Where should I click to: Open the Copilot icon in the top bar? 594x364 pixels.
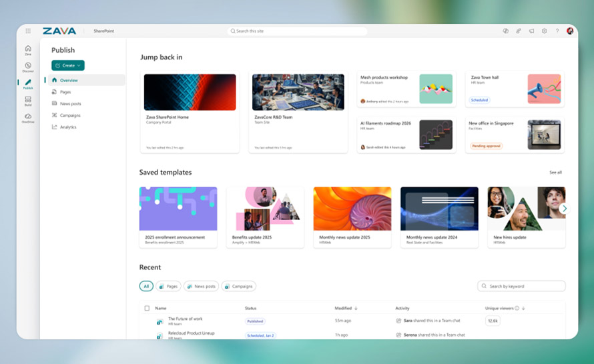pyautogui.click(x=505, y=31)
